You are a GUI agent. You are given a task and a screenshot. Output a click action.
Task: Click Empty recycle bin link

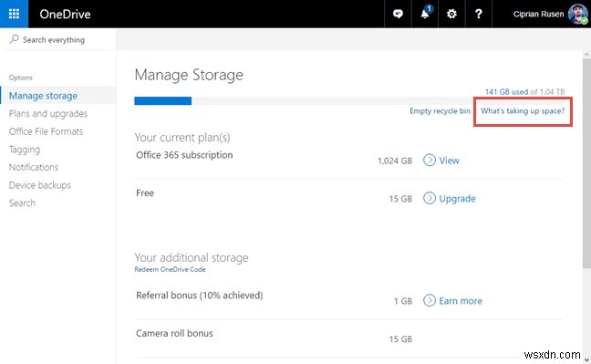(x=440, y=111)
